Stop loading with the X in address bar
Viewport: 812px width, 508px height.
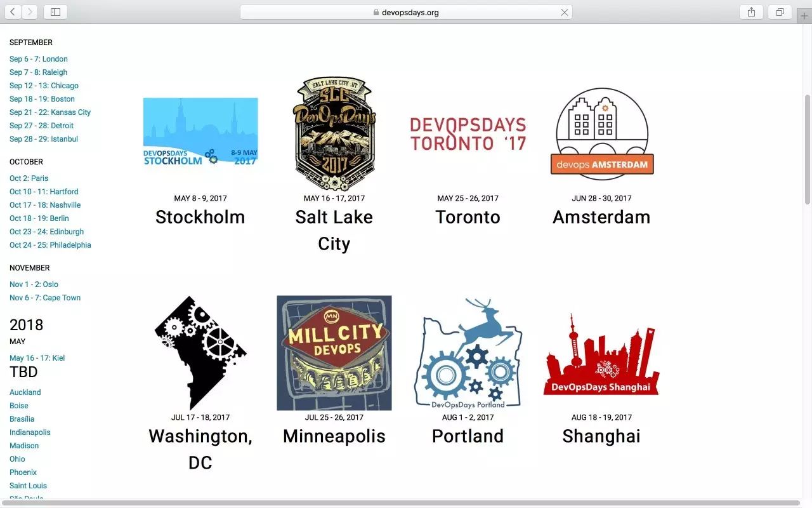[x=564, y=12]
